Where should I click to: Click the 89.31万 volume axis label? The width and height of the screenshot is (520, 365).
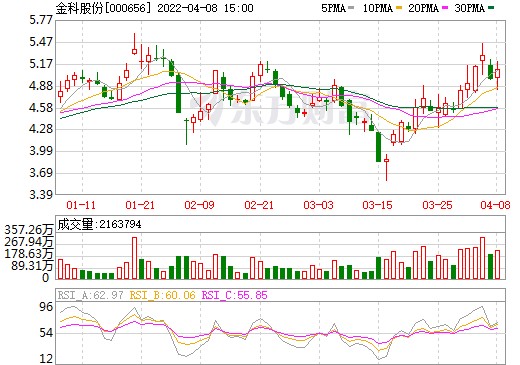click(x=33, y=266)
